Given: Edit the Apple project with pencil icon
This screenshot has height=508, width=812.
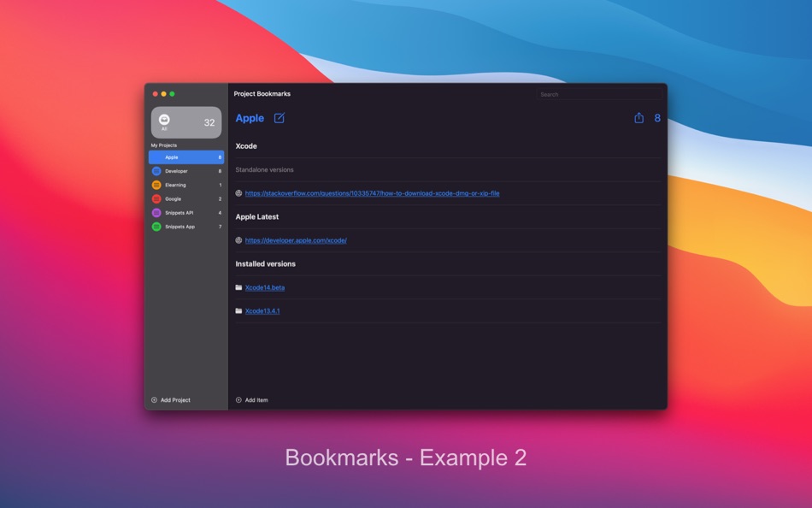Looking at the screenshot, I should pos(279,118).
